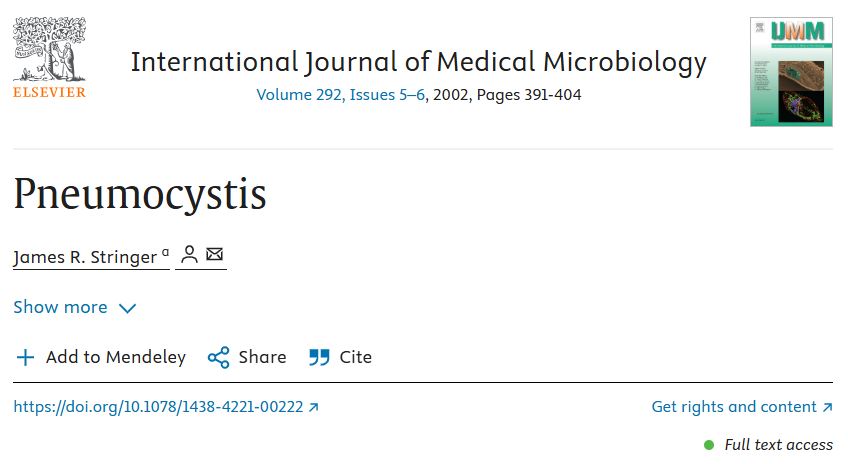Click the arrow icon after the DOI
The width and height of the screenshot is (848, 464).
(x=314, y=407)
